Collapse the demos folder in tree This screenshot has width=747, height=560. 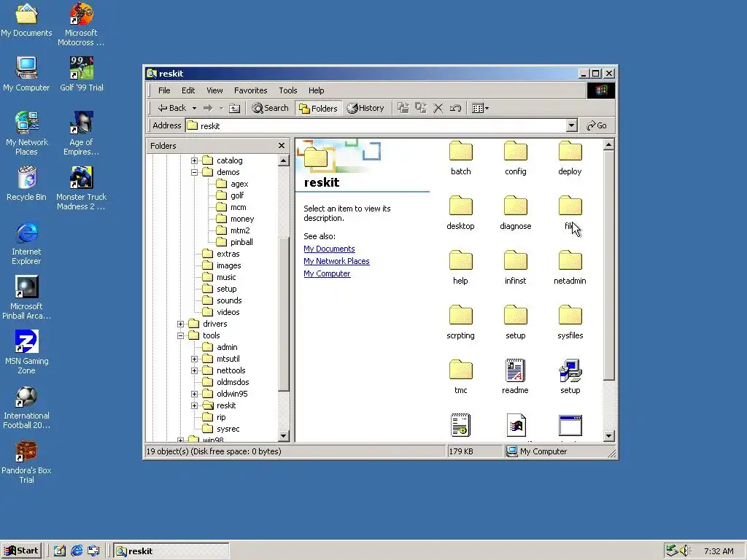[x=194, y=172]
